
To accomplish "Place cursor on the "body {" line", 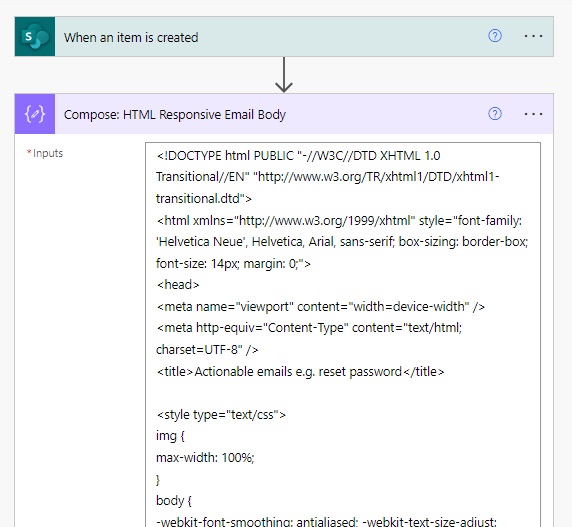I will click(174, 500).
